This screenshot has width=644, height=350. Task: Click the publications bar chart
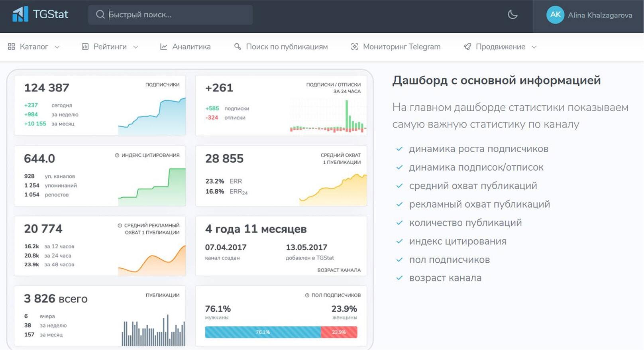point(153,330)
